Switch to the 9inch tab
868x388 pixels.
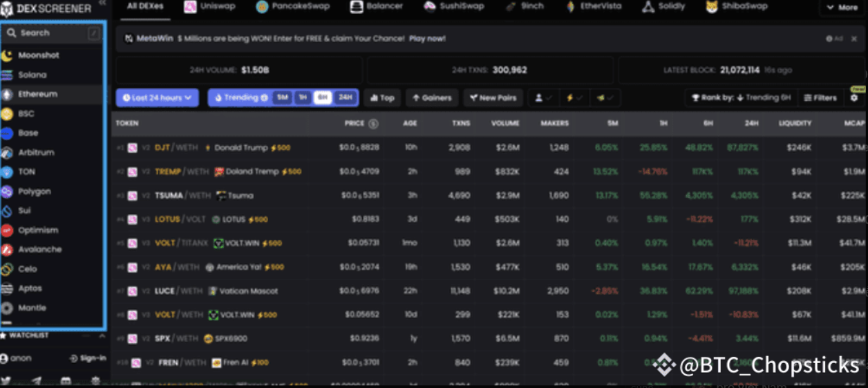pyautogui.click(x=525, y=6)
